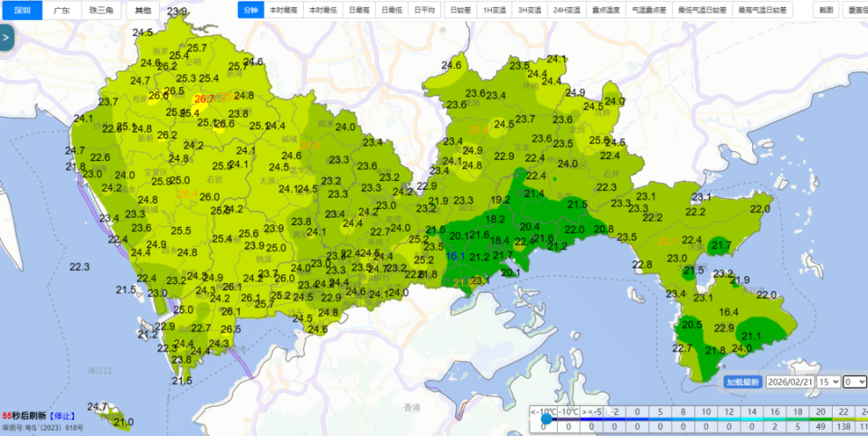Click the 审图号 粤S（2023）018号 text
868x436 pixels.
pyautogui.click(x=43, y=428)
